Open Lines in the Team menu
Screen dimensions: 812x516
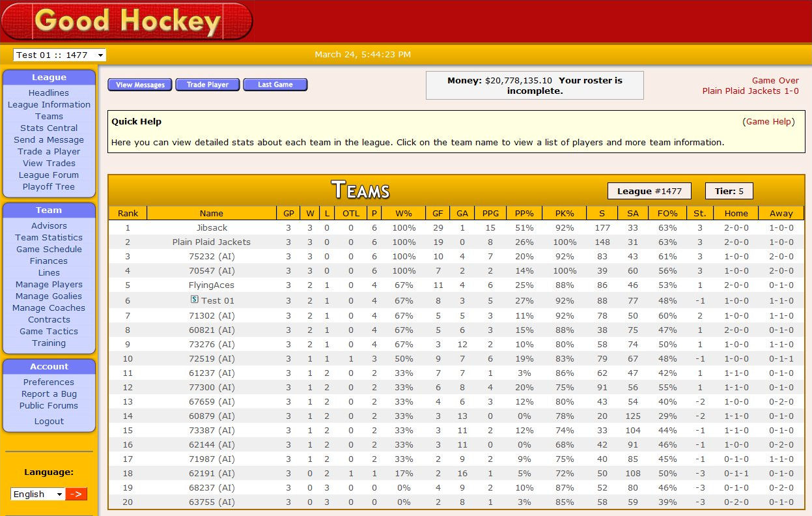tap(49, 273)
